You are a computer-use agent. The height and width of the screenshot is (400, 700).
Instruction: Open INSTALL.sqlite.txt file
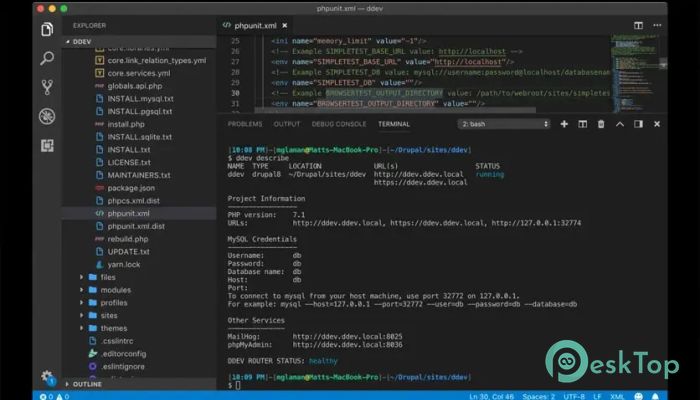pyautogui.click(x=139, y=137)
